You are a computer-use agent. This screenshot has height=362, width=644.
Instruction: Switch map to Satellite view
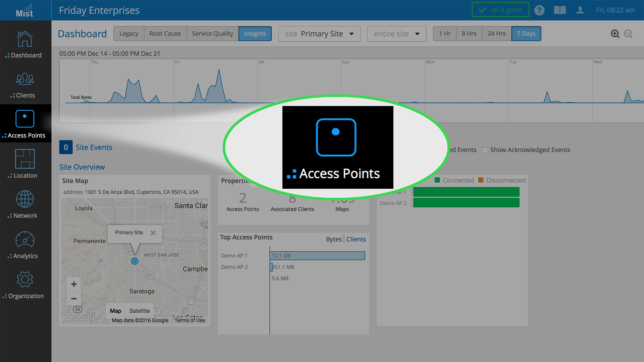click(140, 311)
